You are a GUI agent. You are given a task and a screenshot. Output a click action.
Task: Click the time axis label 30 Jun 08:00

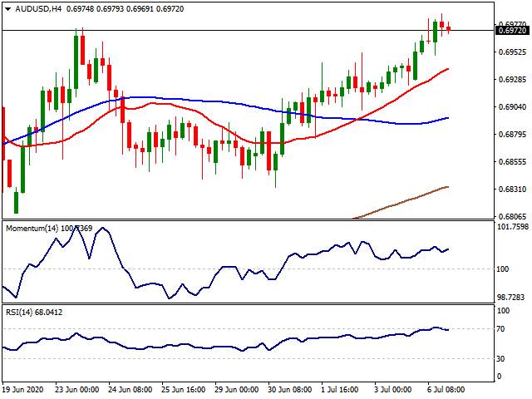coord(290,389)
